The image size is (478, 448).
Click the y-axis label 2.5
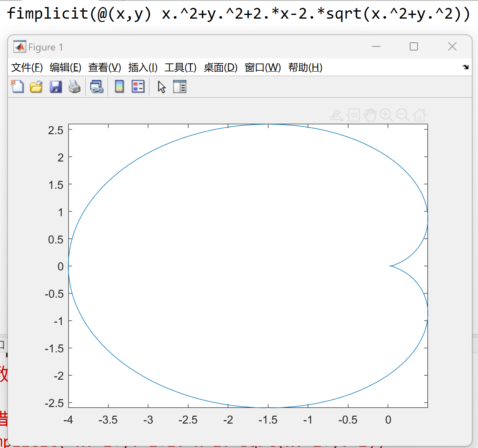pyautogui.click(x=56, y=130)
